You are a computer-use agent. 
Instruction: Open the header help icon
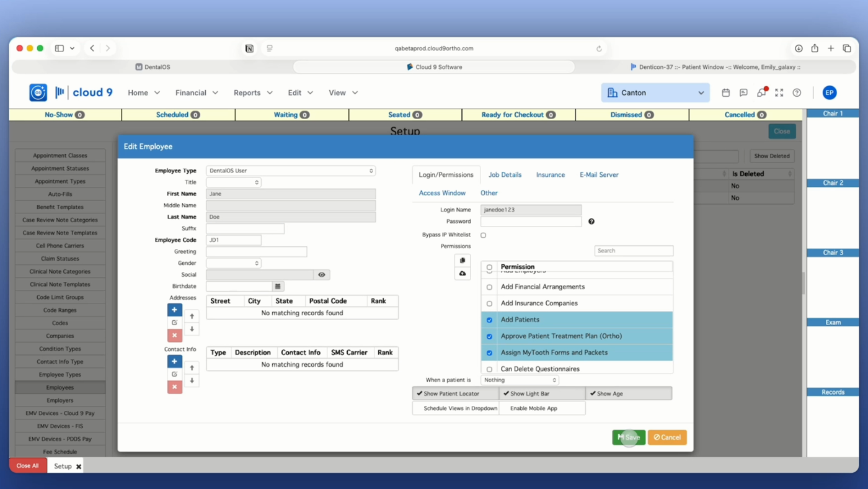point(797,92)
